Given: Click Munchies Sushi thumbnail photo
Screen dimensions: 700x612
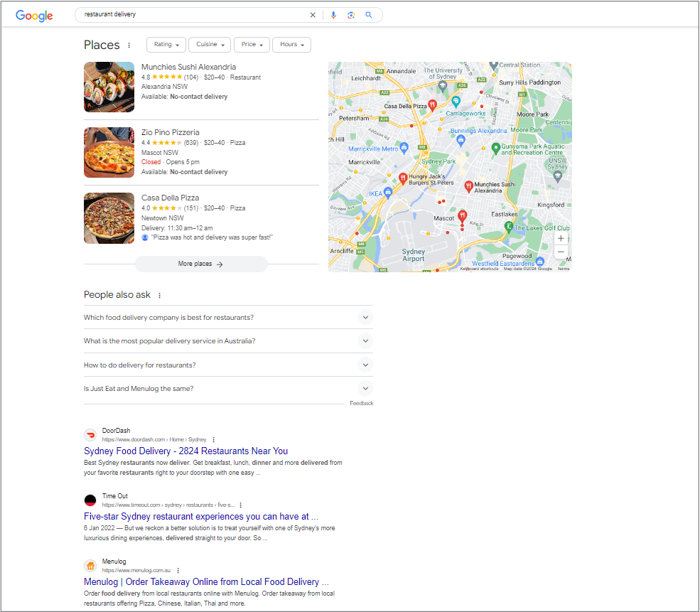Looking at the screenshot, I should tap(109, 87).
